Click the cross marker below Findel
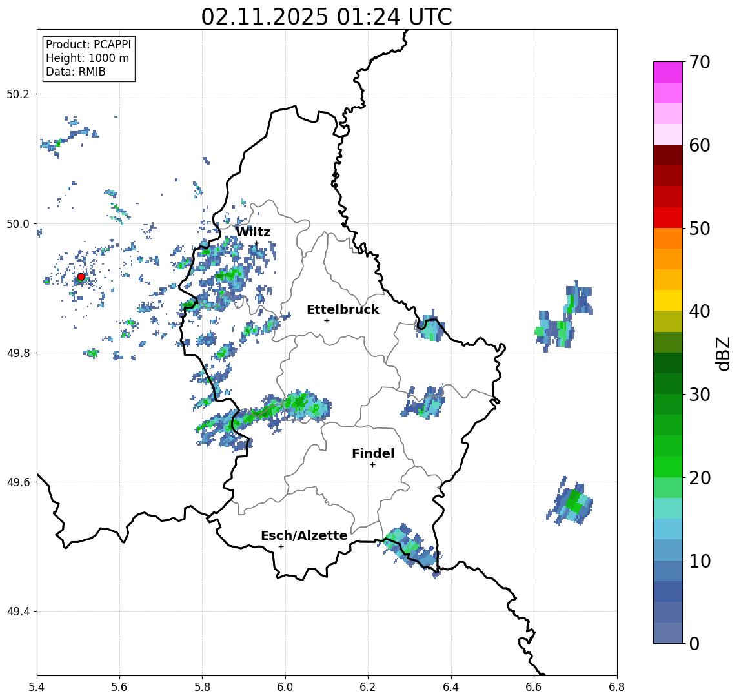The image size is (739, 700). tap(372, 465)
